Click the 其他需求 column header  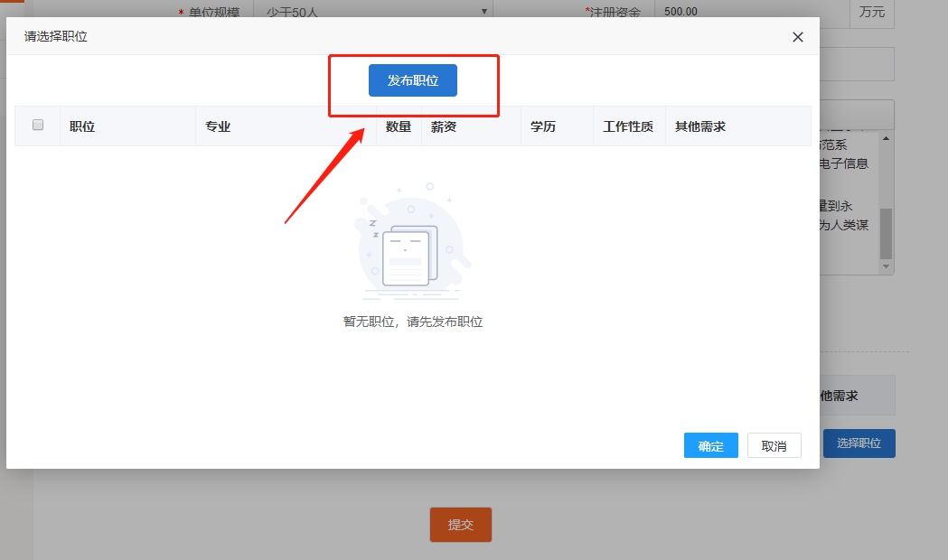tap(700, 126)
